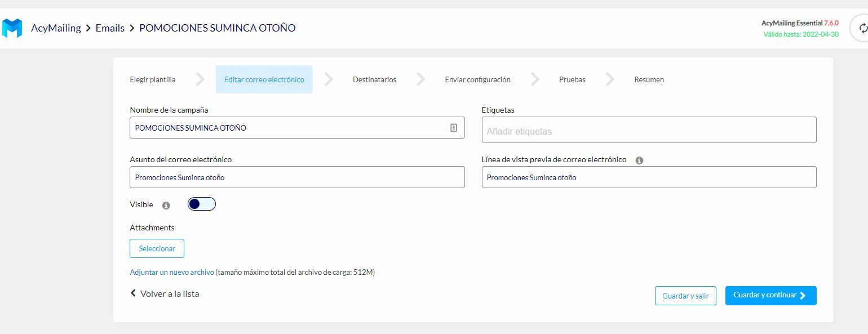Image resolution: width=868 pixels, height=334 pixels.
Task: Click the icon inside the campaign name field
Action: point(454,128)
